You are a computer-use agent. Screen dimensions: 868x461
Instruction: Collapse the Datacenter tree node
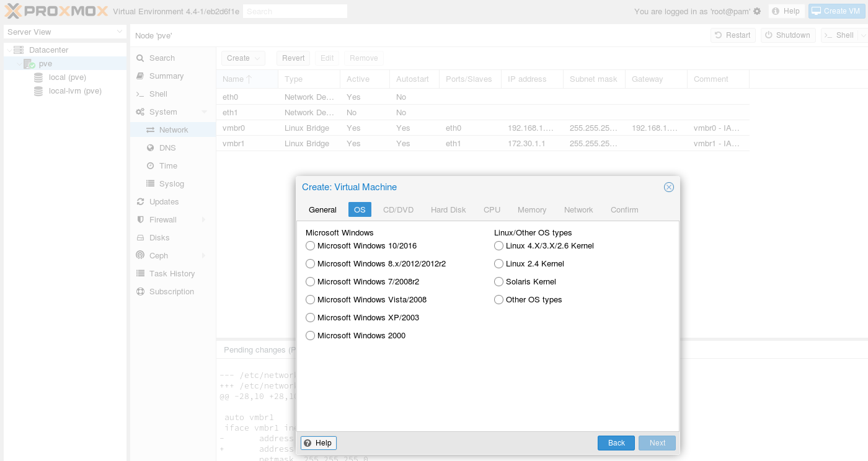[8, 50]
